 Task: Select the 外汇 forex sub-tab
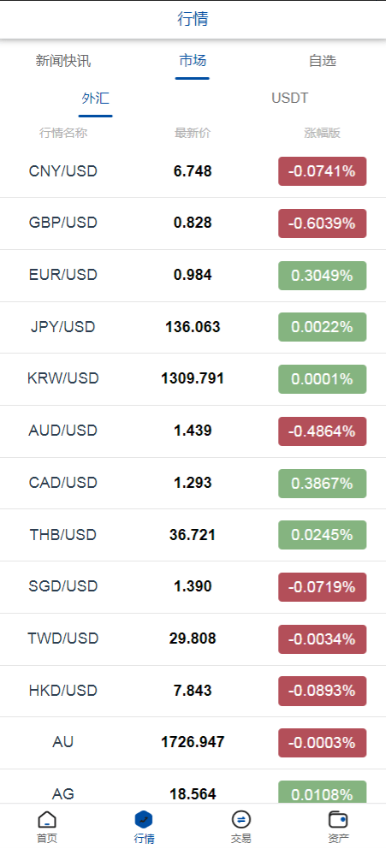95,98
